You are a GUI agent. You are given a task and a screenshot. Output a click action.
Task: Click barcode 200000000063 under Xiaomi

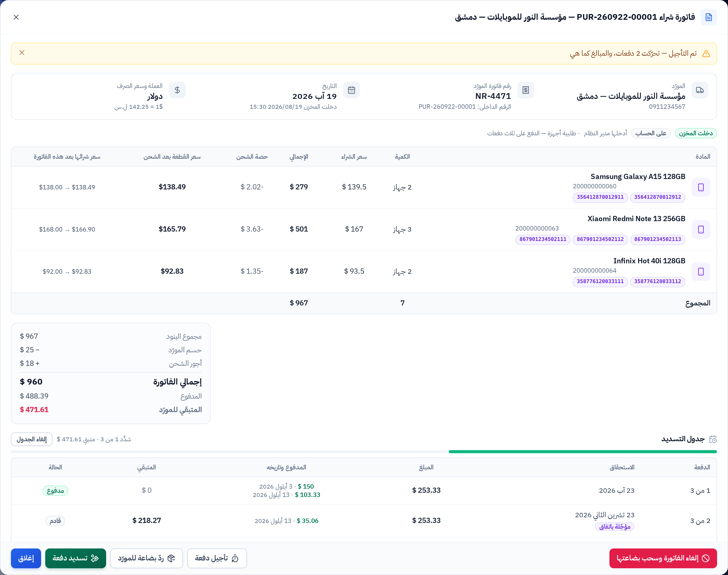(x=537, y=229)
